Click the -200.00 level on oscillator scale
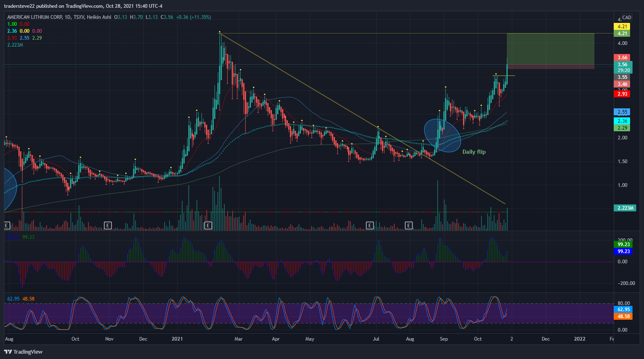Image resolution: width=644 pixels, height=359 pixels. click(x=626, y=283)
